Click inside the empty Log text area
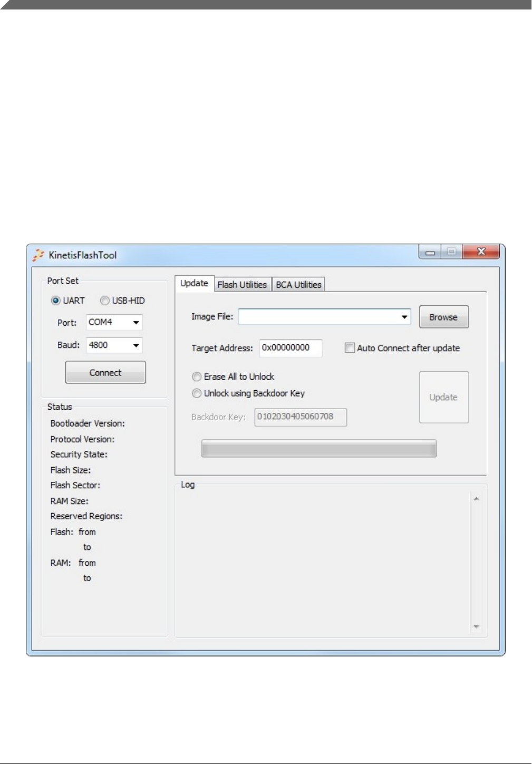Viewport: 532px width, 764px height. point(324,563)
